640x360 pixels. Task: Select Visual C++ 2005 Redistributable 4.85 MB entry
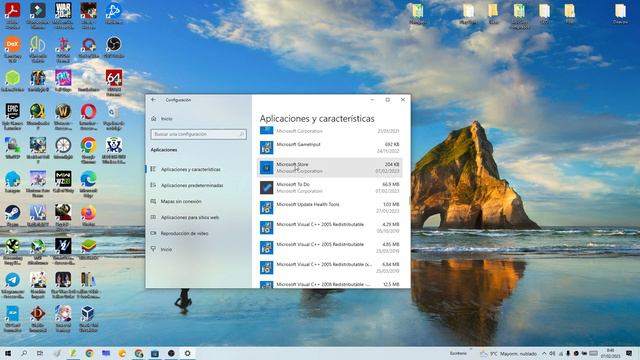(x=330, y=247)
